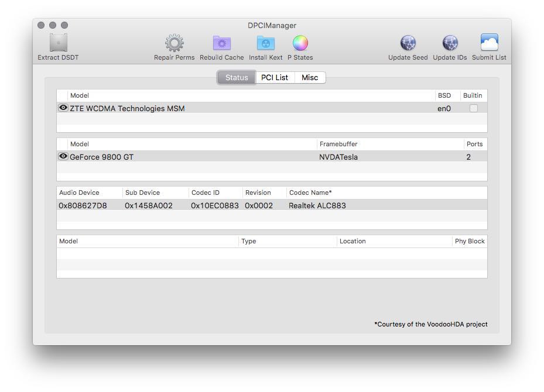Minimize the DPCIManager window
This screenshot has height=392, width=544.
[53, 25]
